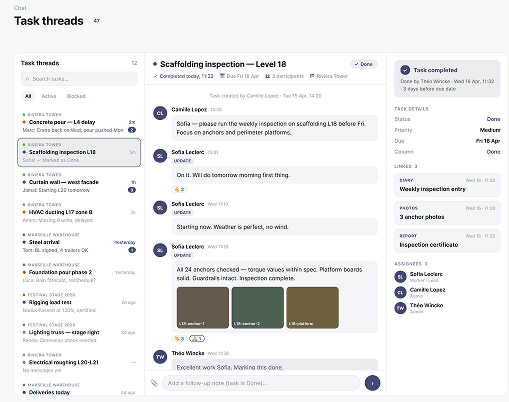This screenshot has width=509, height=402.
Task: Open Rigging load test thread
Action: click(79, 302)
